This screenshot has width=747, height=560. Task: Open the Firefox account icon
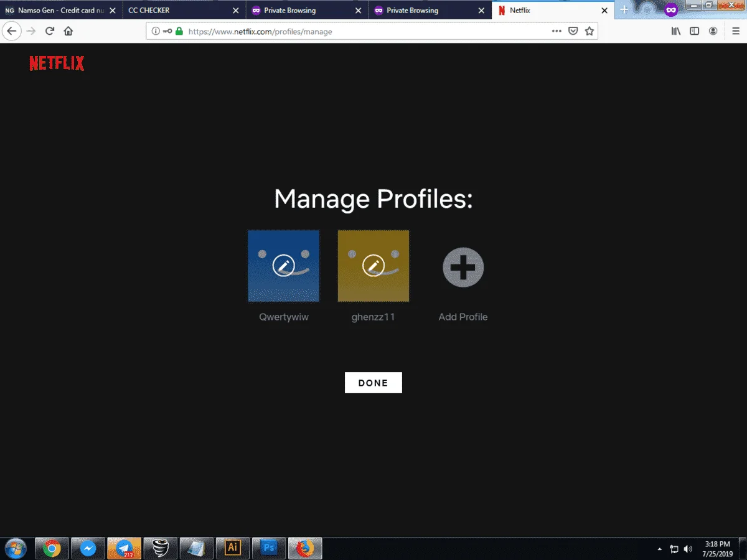click(713, 31)
